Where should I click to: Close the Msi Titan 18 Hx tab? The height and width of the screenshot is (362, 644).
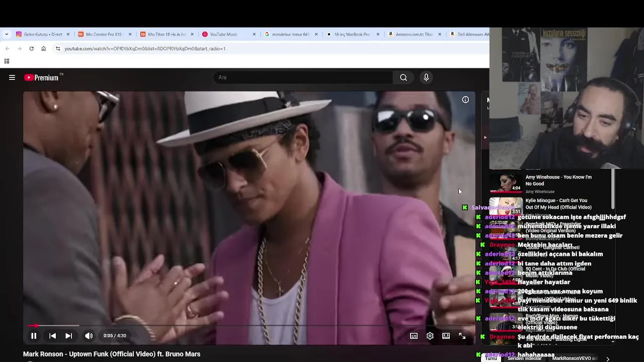click(x=192, y=34)
